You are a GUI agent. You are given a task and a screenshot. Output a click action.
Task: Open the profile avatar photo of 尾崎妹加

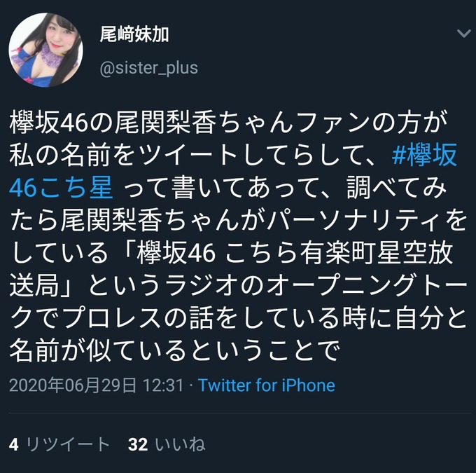[x=45, y=50]
